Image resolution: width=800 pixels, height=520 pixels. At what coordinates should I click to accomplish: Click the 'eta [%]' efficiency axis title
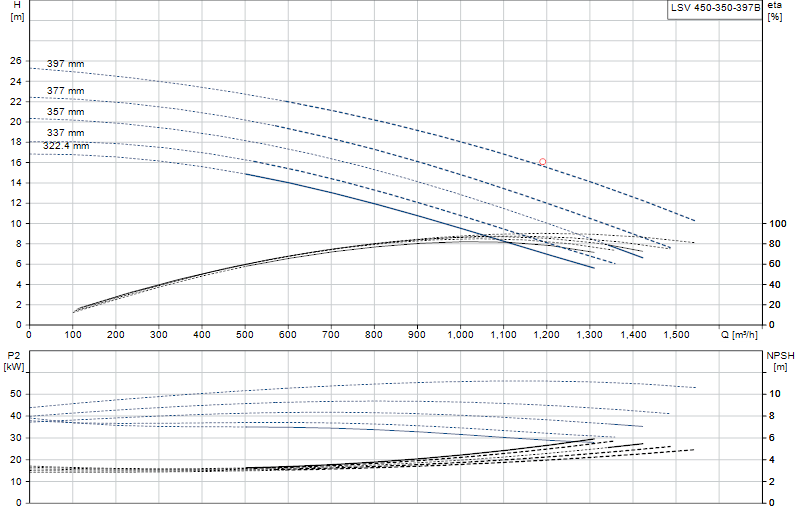[774, 11]
